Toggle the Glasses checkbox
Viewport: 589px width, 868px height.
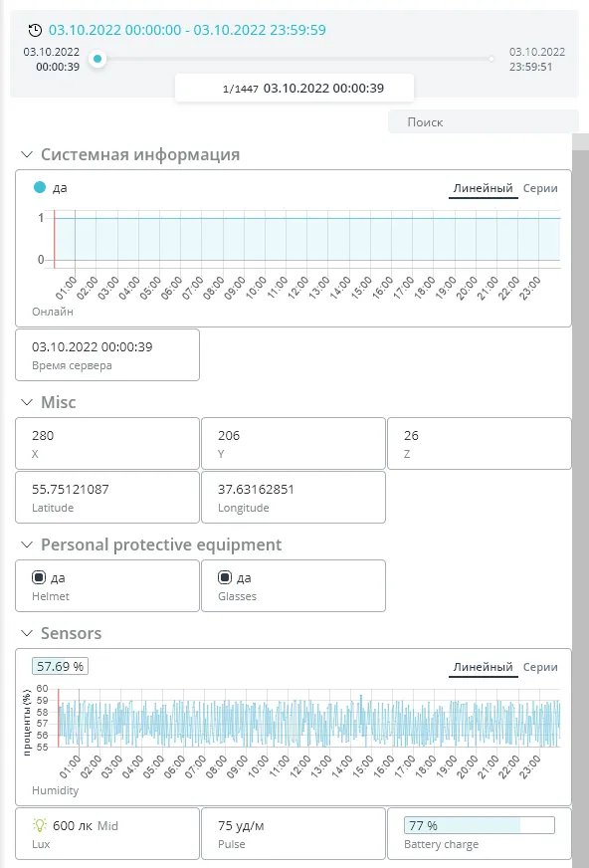click(225, 577)
